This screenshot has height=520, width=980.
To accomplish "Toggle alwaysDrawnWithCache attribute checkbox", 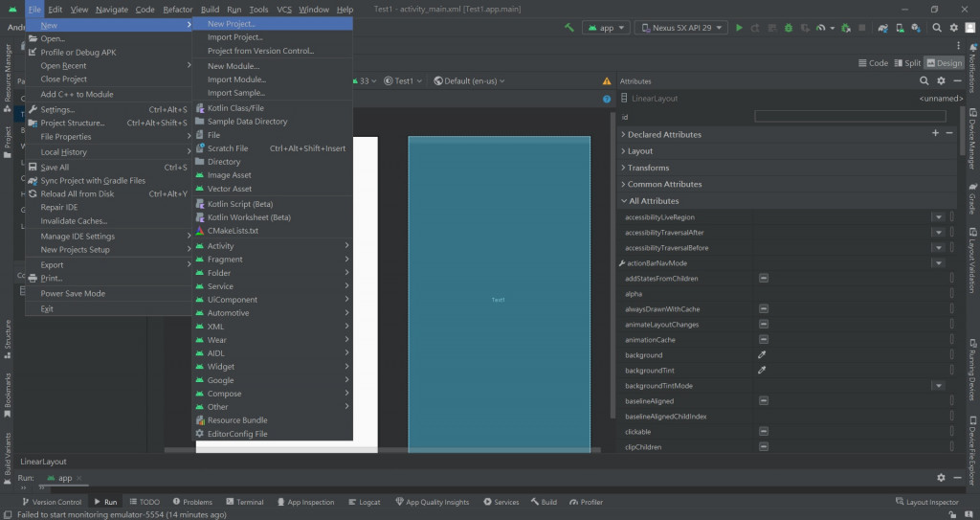I will [x=763, y=309].
